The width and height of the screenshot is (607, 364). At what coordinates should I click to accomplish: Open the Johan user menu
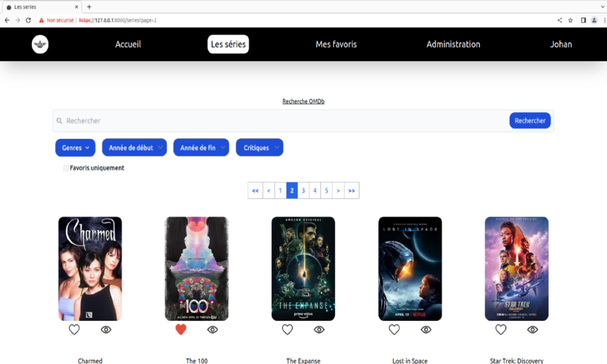[x=561, y=44]
